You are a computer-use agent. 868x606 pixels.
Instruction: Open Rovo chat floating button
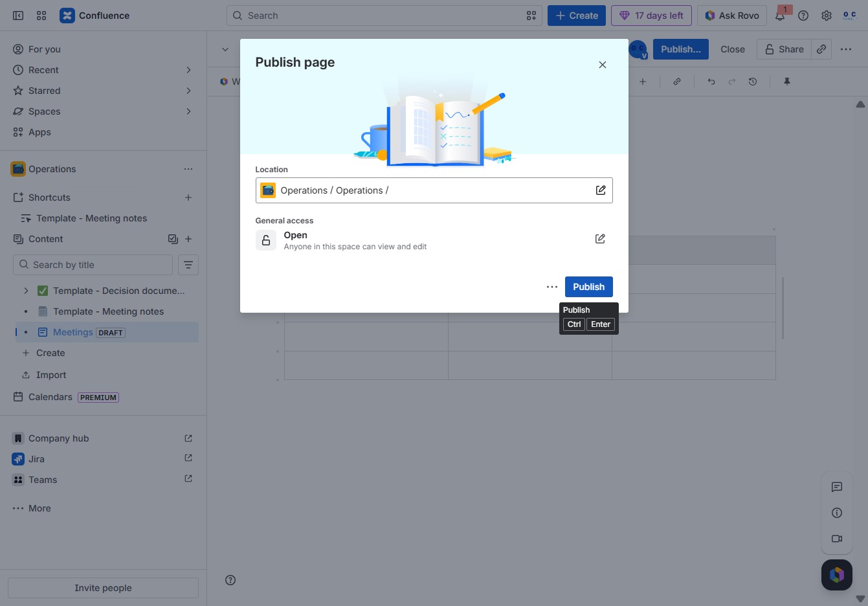point(837,575)
